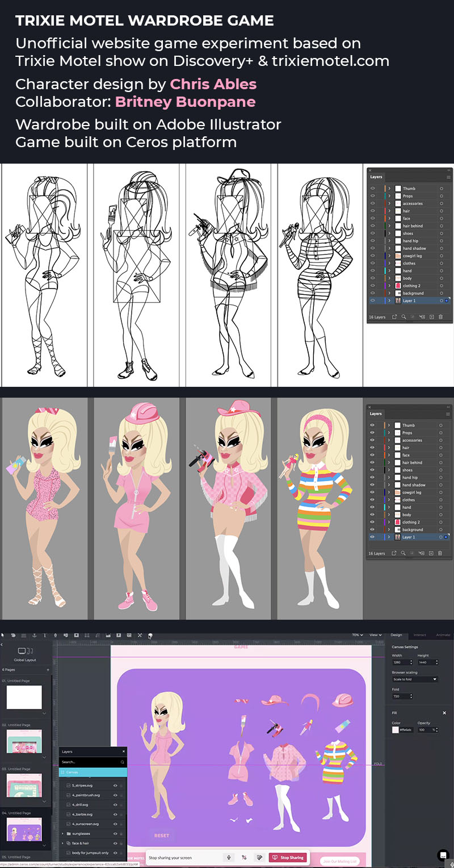Toggle visibility of the 5_stripes.svg layer

pyautogui.click(x=115, y=786)
